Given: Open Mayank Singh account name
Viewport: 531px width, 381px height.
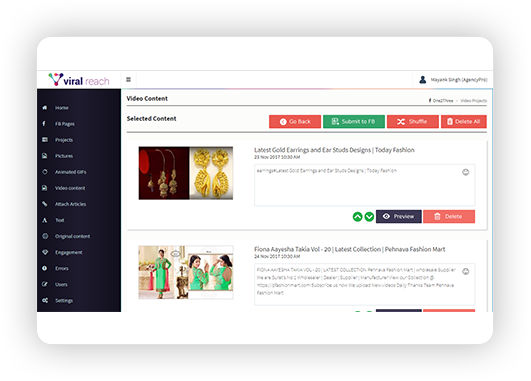Looking at the screenshot, I should pos(459,80).
